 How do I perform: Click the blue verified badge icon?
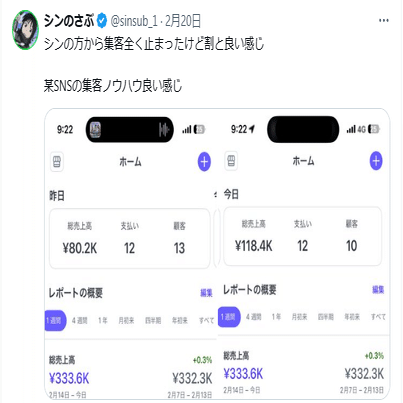[x=102, y=21]
